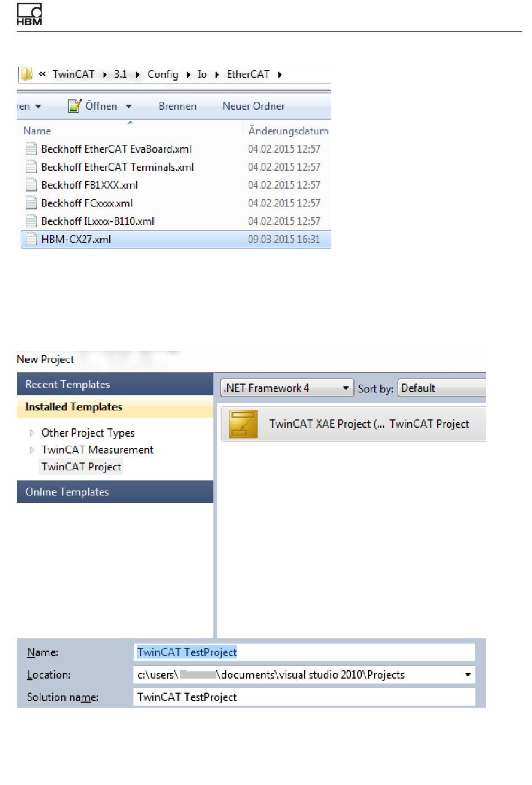Click file icon of Beckhoff EtherCAT Terminals.xml
Screen dimensions: 532x785
(31, 167)
